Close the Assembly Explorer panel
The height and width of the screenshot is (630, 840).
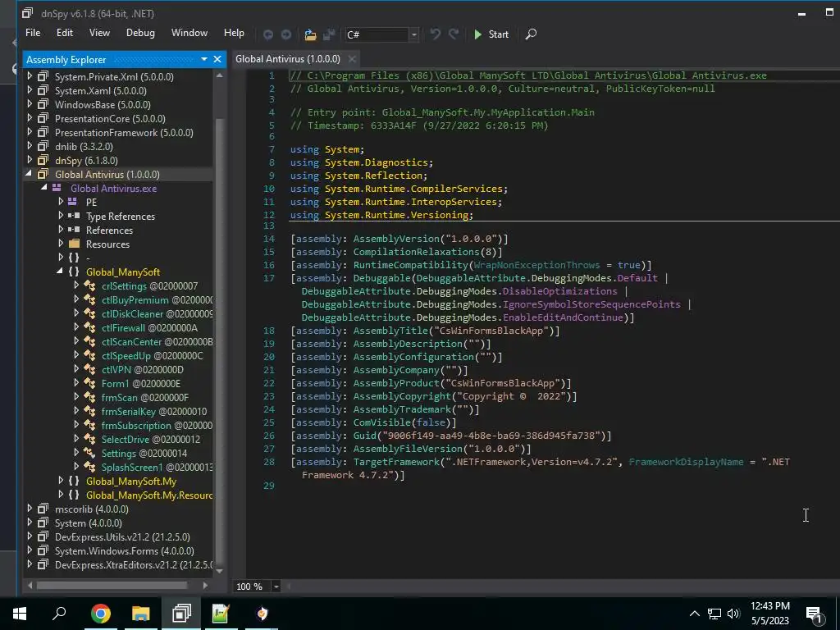[x=217, y=59]
